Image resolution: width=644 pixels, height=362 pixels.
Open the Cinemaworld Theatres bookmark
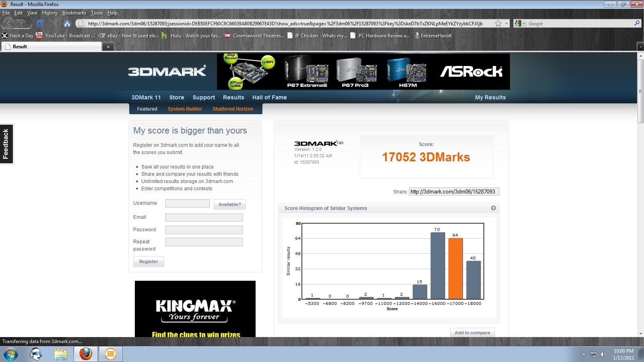(254, 36)
